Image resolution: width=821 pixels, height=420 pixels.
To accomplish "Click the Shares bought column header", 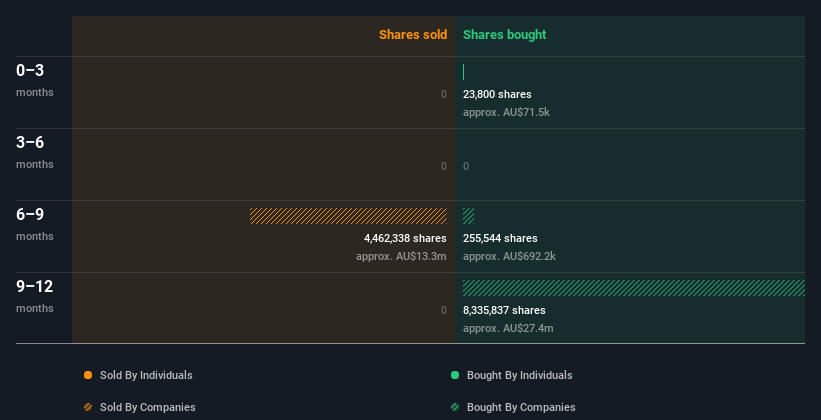I will (x=504, y=35).
